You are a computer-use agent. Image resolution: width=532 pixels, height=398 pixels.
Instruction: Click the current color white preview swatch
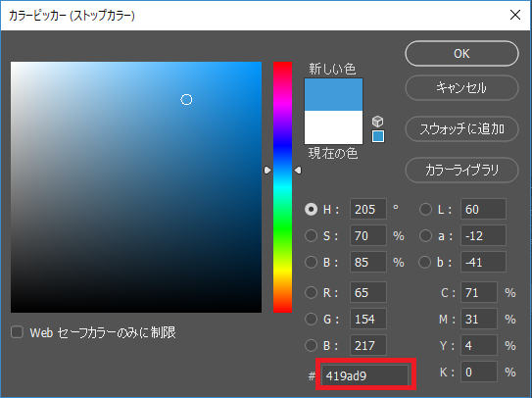point(333,127)
